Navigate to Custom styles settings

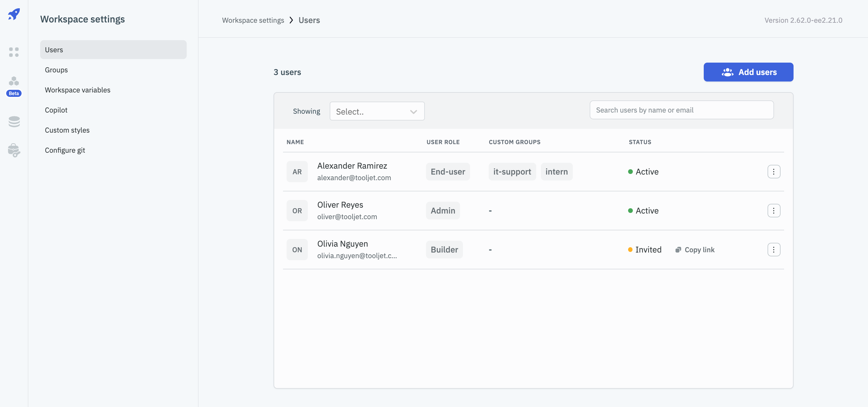67,130
